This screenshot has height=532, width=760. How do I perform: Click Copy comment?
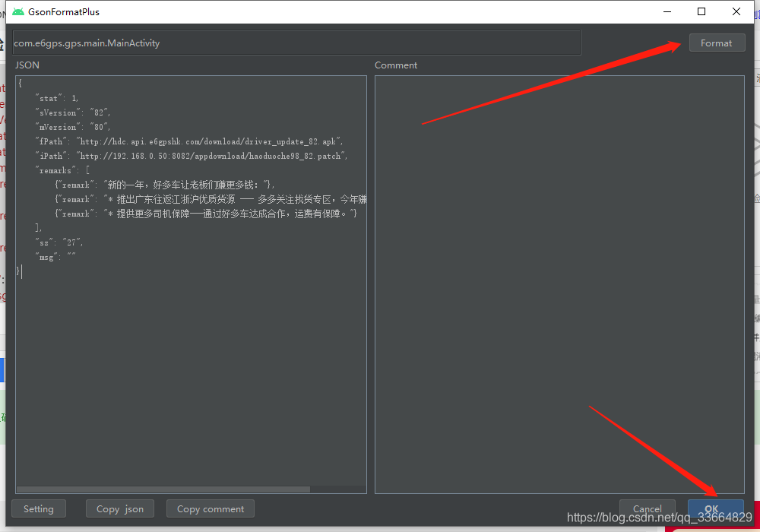coord(210,508)
